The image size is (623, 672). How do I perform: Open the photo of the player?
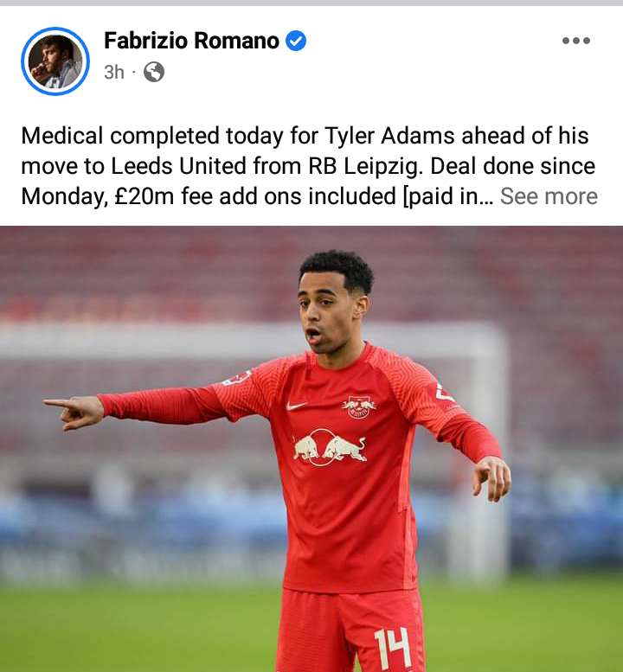tap(311, 449)
